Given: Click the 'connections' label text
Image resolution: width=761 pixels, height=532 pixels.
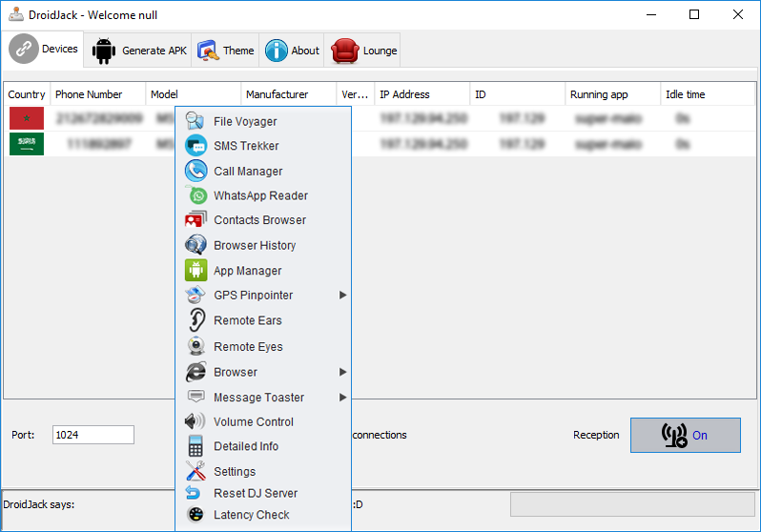Looking at the screenshot, I should 380,435.
